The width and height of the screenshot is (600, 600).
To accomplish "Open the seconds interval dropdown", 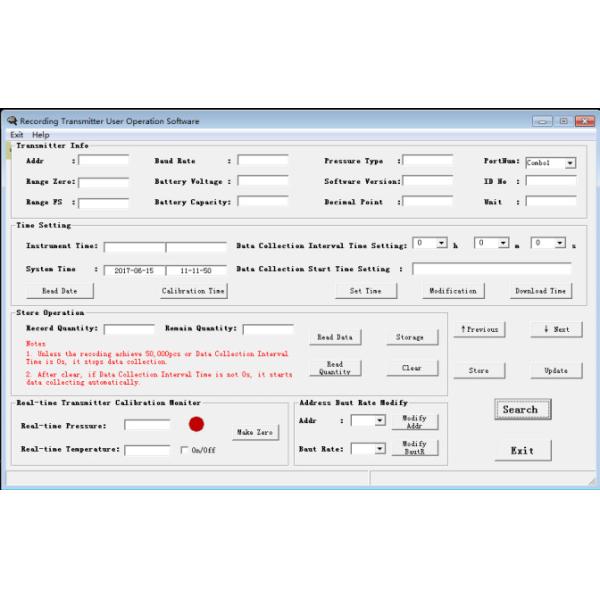I will coord(561,243).
